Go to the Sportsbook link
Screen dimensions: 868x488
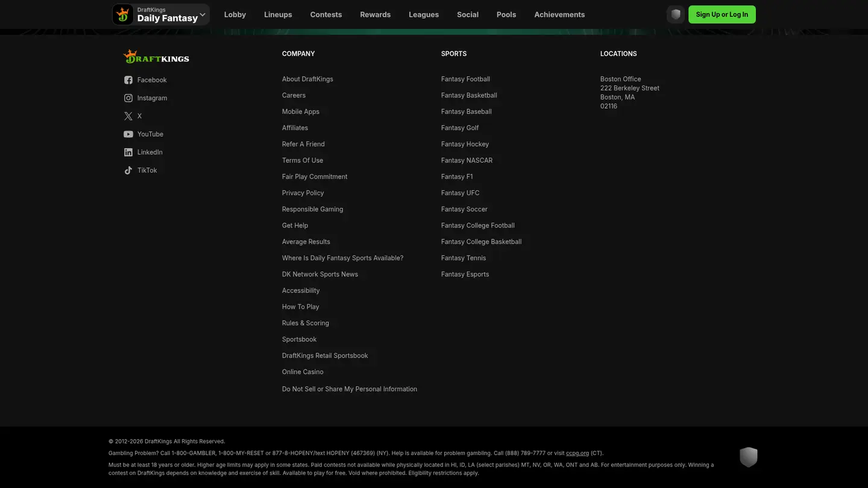299,339
